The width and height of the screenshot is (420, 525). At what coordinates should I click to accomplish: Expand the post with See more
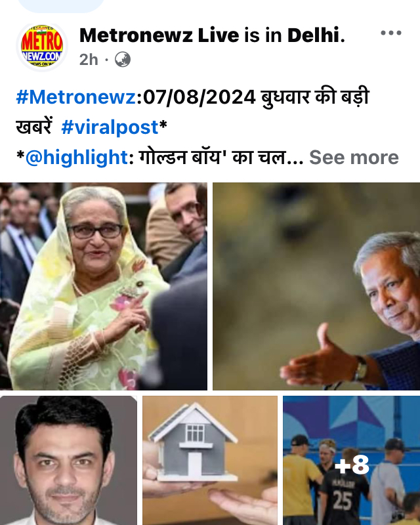point(354,157)
